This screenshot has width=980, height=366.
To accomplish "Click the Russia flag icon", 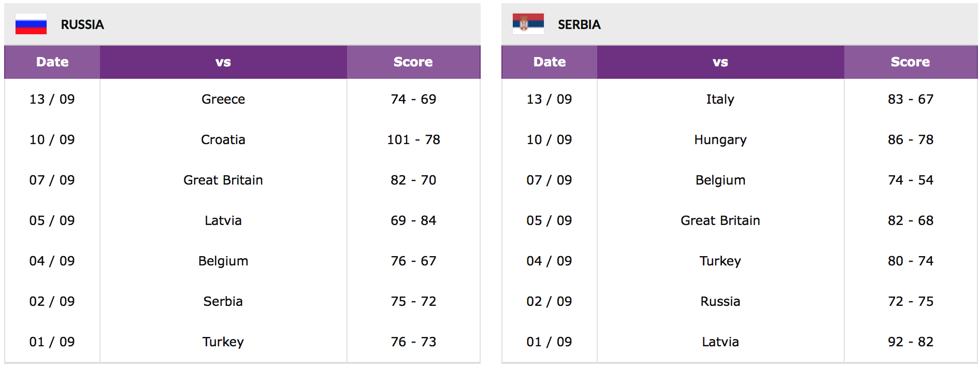I will [31, 24].
